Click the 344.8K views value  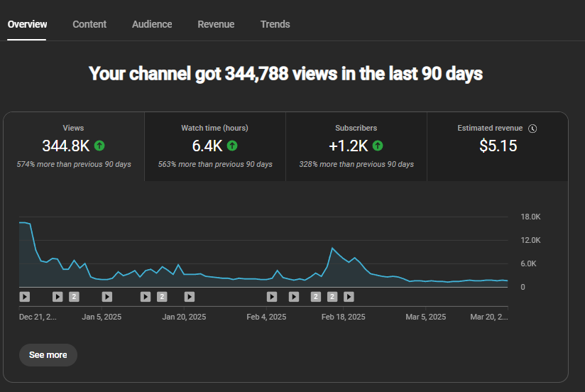point(65,146)
